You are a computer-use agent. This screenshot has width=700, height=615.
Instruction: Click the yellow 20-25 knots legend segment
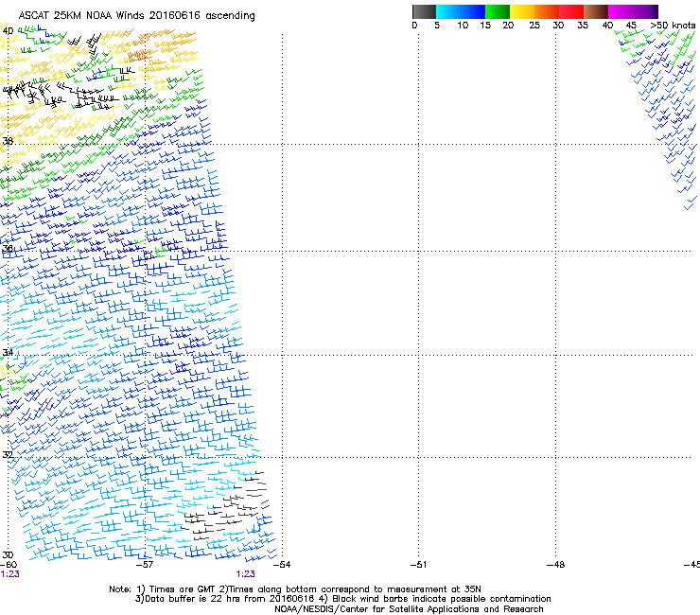click(x=522, y=11)
